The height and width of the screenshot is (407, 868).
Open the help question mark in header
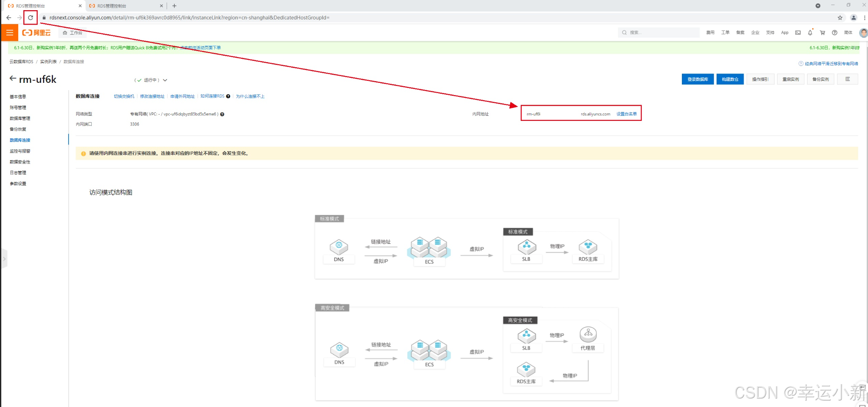coord(835,33)
